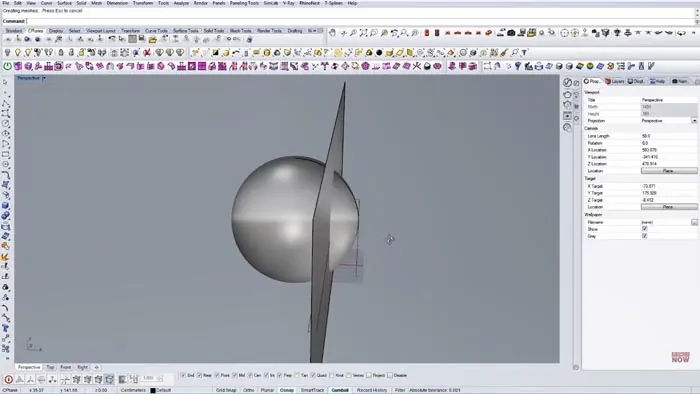Click the text T icon in second toolbar row
This screenshot has height=394, width=700.
(x=525, y=53)
